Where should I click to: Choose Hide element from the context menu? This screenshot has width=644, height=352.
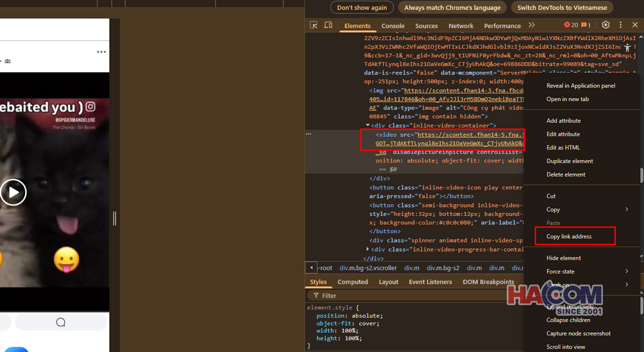pos(563,258)
